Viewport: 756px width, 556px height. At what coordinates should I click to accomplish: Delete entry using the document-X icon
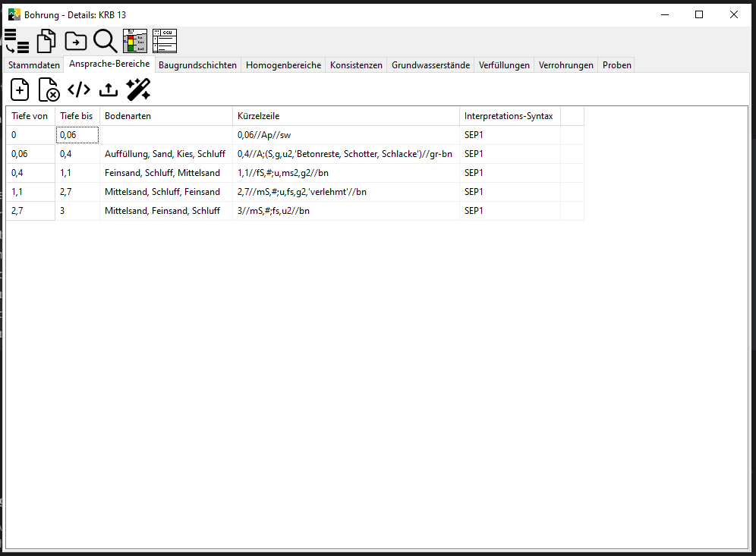(x=49, y=90)
